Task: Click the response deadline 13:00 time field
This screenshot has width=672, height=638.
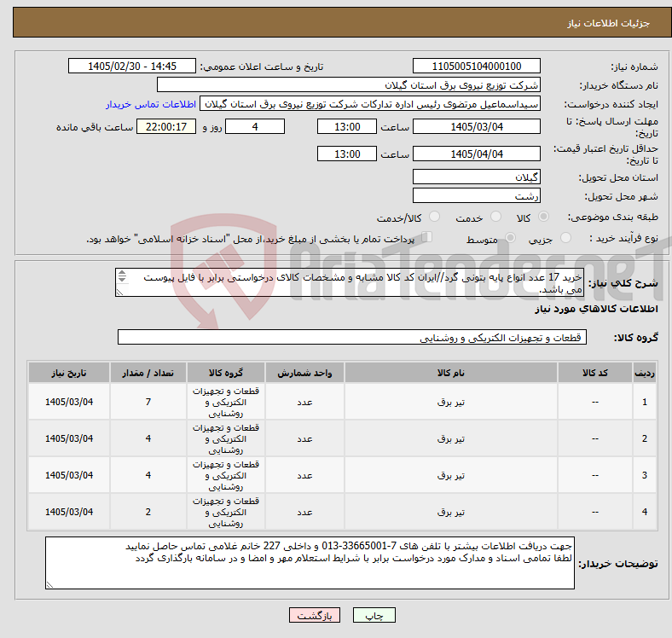Action: [347, 127]
